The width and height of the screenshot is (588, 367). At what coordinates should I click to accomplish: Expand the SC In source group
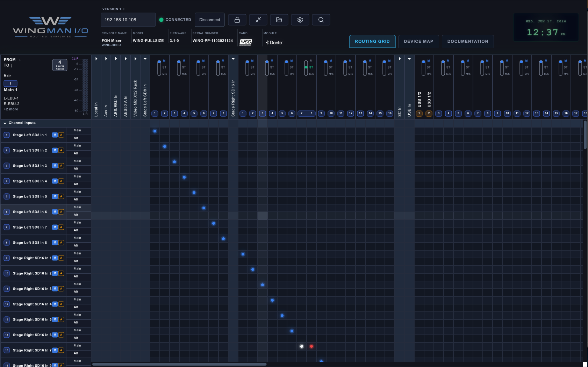coord(400,59)
